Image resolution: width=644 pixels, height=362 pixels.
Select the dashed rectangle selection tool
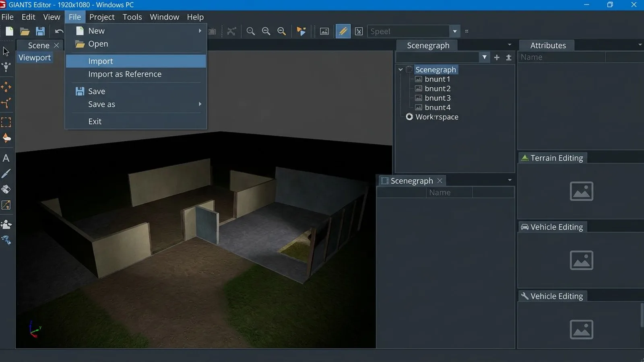point(6,122)
